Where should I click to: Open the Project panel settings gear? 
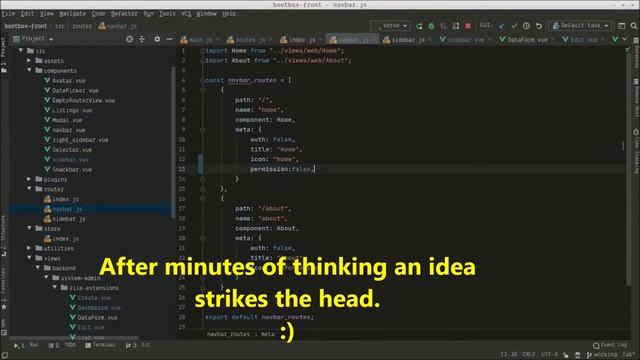click(x=157, y=39)
